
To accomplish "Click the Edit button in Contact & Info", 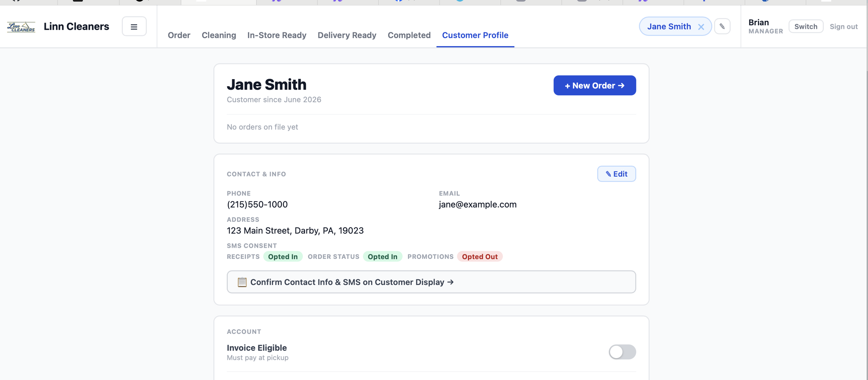I will click(617, 174).
